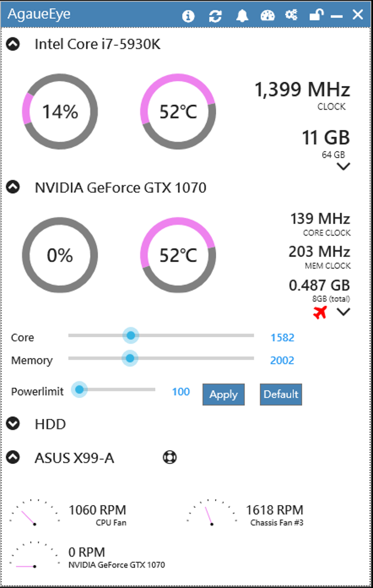373x588 pixels.
Task: Toggle the padlock lock icon
Action: [x=317, y=15]
